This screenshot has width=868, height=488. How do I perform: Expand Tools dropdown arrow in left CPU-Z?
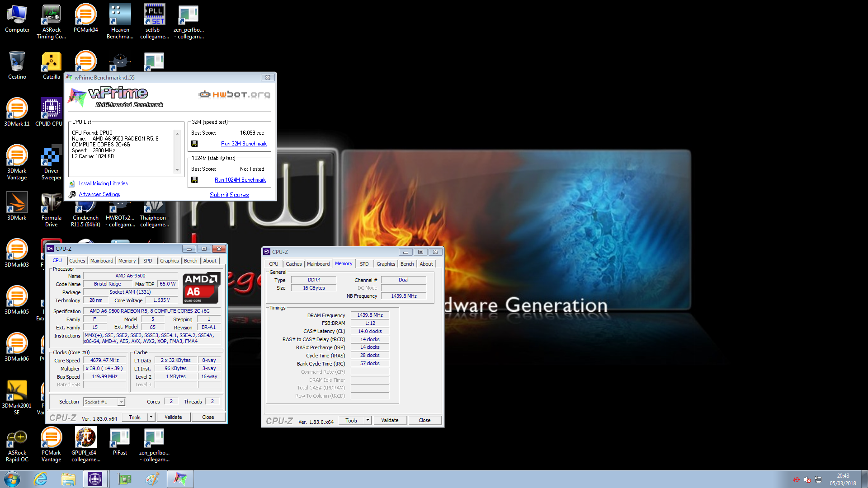tap(151, 417)
